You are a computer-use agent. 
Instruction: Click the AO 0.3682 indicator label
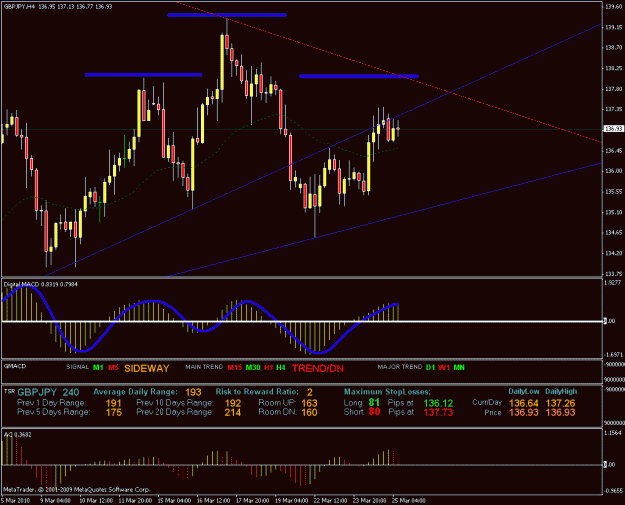[x=18, y=434]
